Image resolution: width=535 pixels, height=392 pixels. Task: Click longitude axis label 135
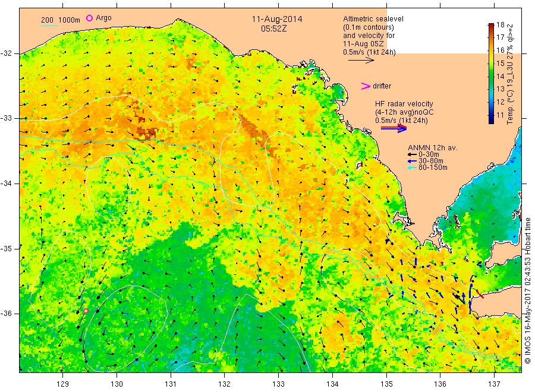click(386, 384)
